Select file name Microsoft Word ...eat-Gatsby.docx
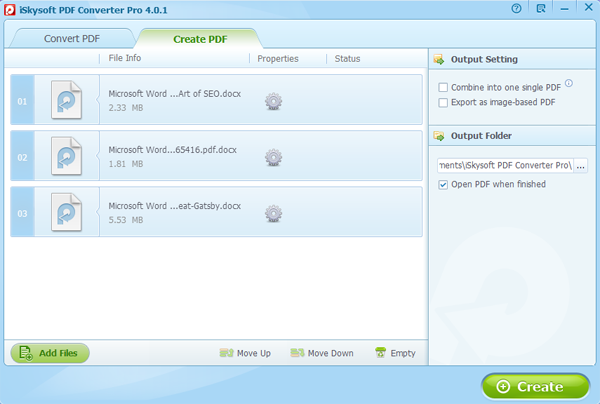 (174, 206)
